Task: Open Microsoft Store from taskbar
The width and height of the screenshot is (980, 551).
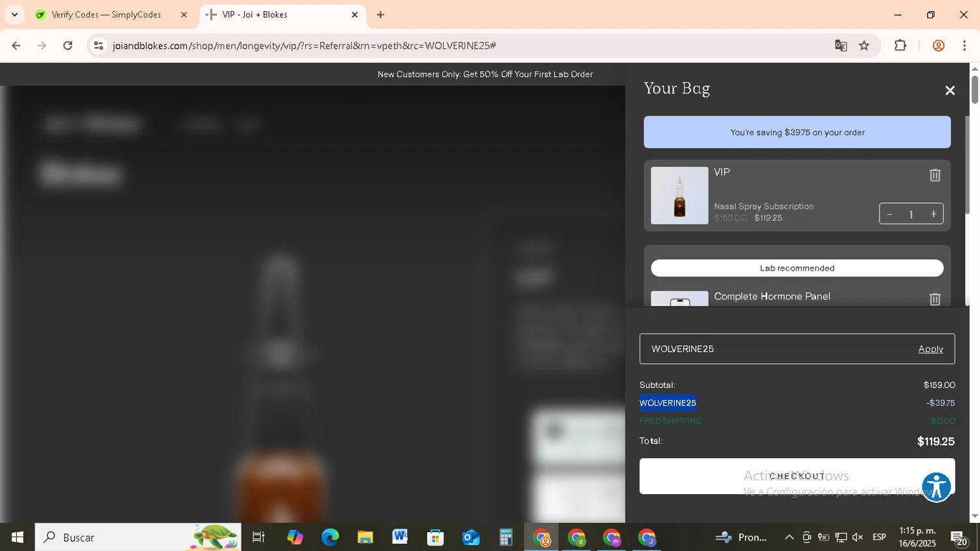Action: (x=435, y=537)
